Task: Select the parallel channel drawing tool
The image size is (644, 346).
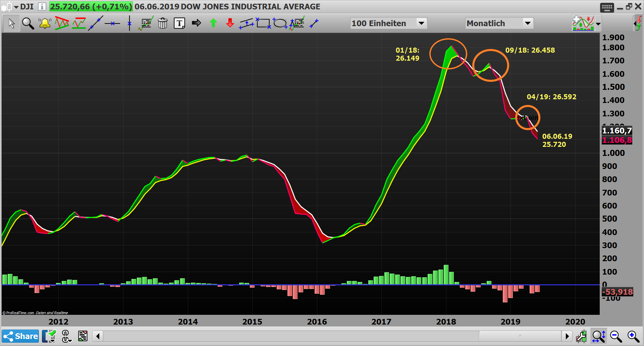Action: tap(247, 23)
